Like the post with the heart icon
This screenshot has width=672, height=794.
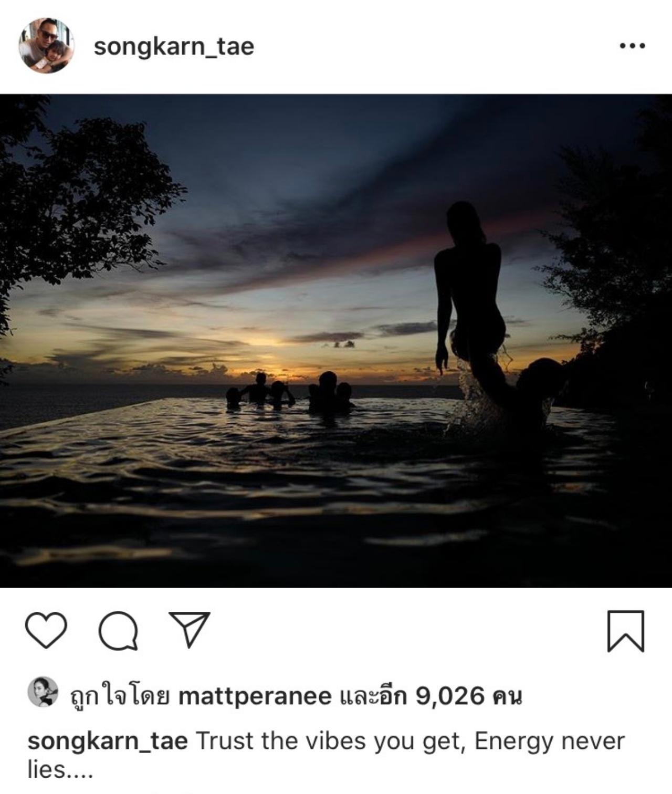[46, 630]
